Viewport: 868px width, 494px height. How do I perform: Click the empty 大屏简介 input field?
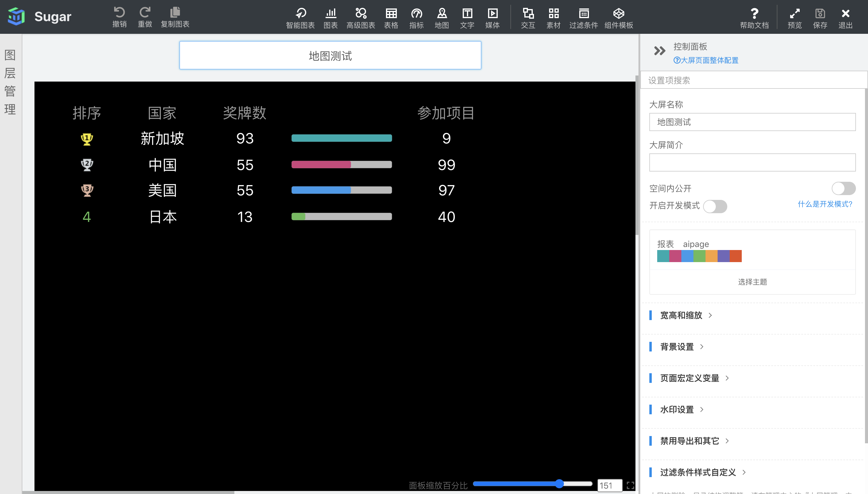752,162
